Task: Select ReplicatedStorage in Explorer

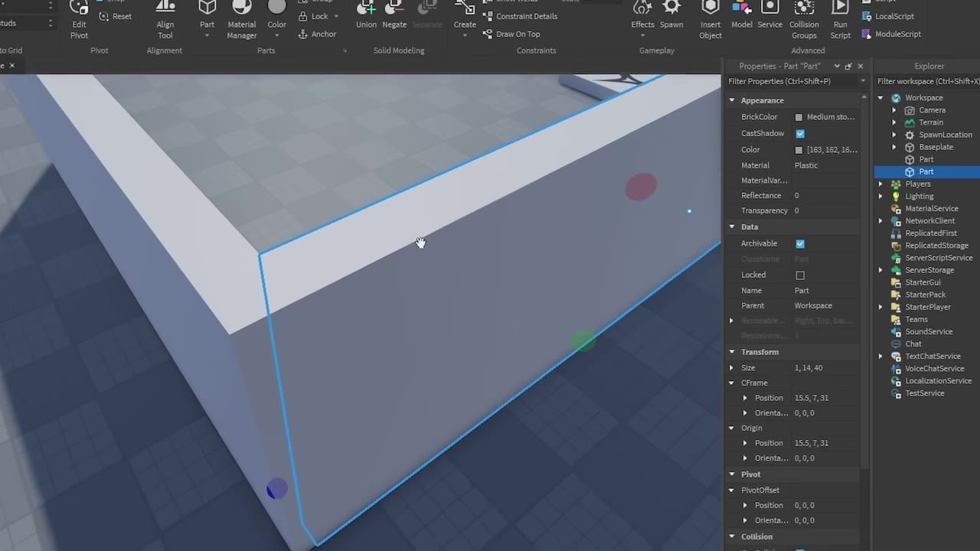Action: [936, 246]
